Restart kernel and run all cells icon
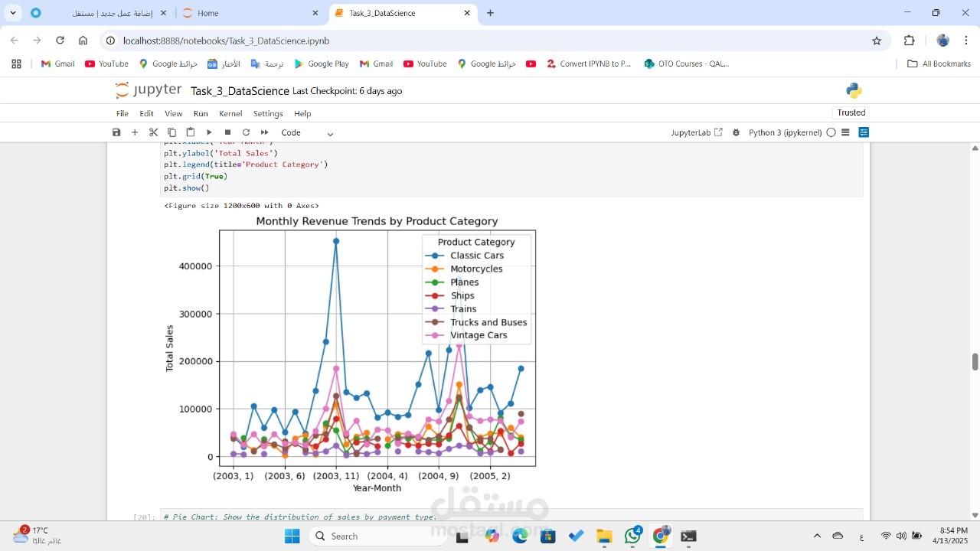This screenshot has width=980, height=551. tap(264, 132)
